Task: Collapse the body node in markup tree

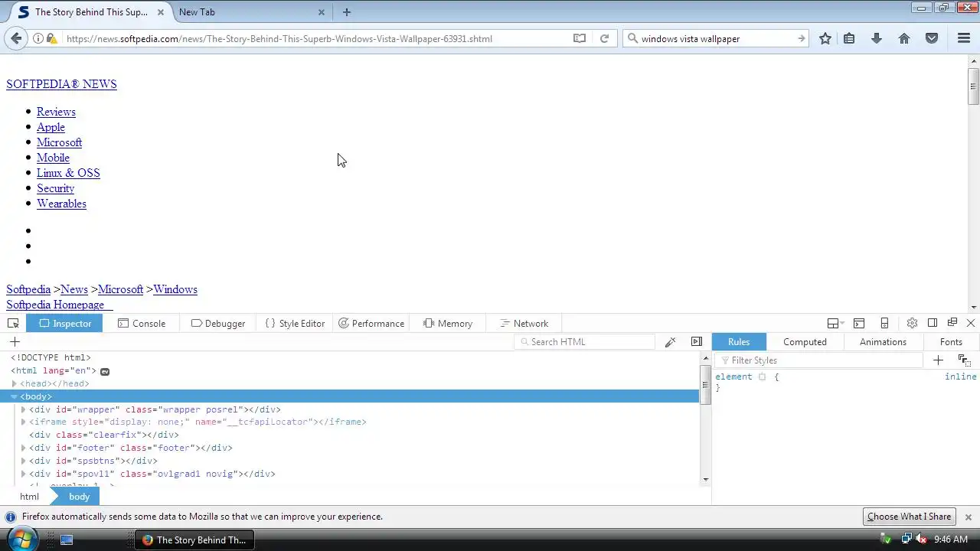Action: click(x=15, y=396)
